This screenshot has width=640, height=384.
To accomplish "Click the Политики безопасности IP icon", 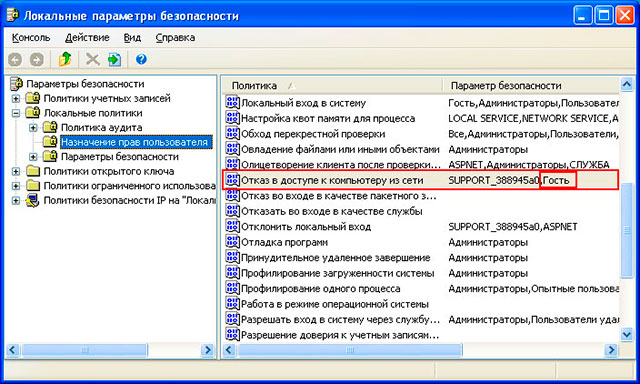I will pyautogui.click(x=32, y=200).
